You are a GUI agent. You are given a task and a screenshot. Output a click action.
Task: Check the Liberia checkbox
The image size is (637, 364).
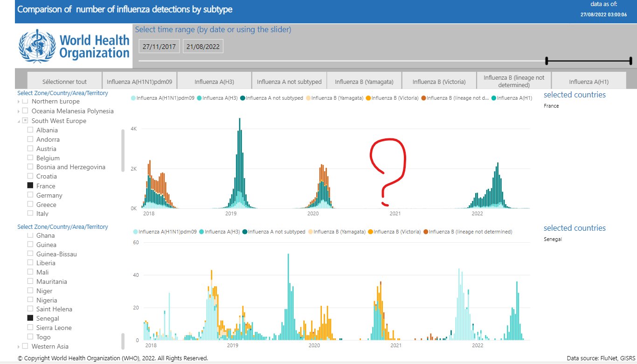coord(30,263)
